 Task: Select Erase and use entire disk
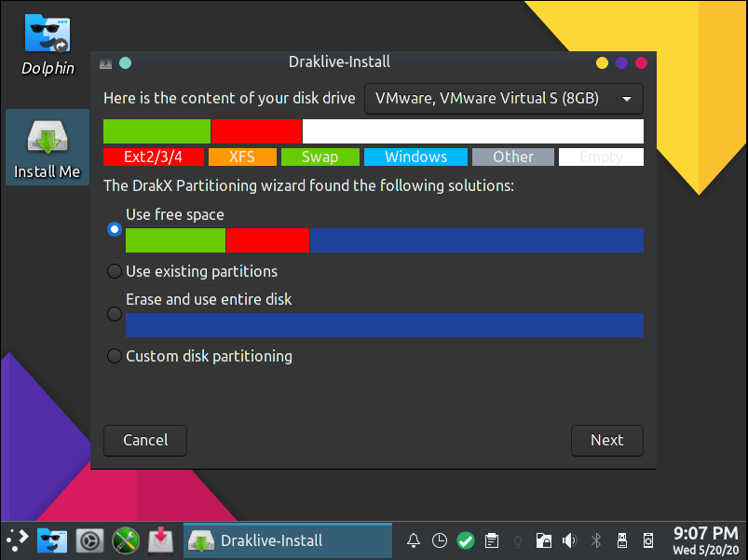114,314
